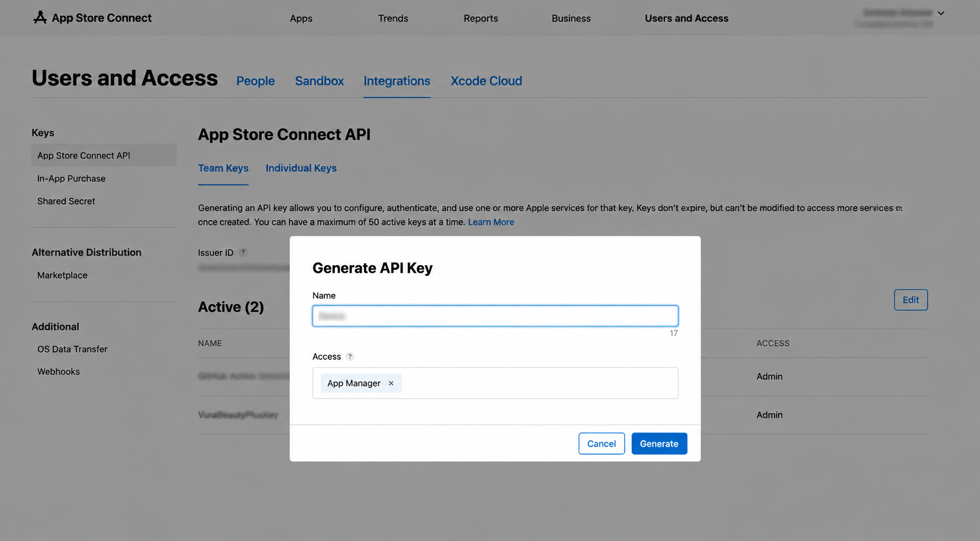The height and width of the screenshot is (541, 980).
Task: Click the App Manager tag label
Action: 354,383
